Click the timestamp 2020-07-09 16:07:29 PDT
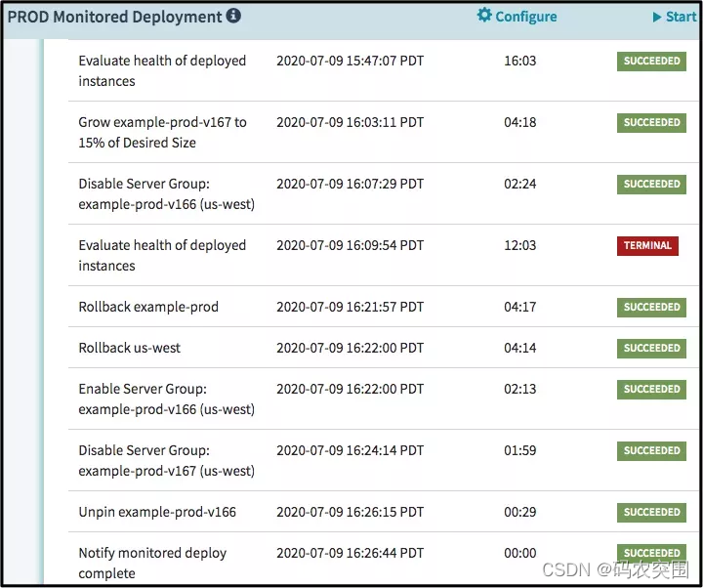The width and height of the screenshot is (703, 588). pyautogui.click(x=350, y=184)
